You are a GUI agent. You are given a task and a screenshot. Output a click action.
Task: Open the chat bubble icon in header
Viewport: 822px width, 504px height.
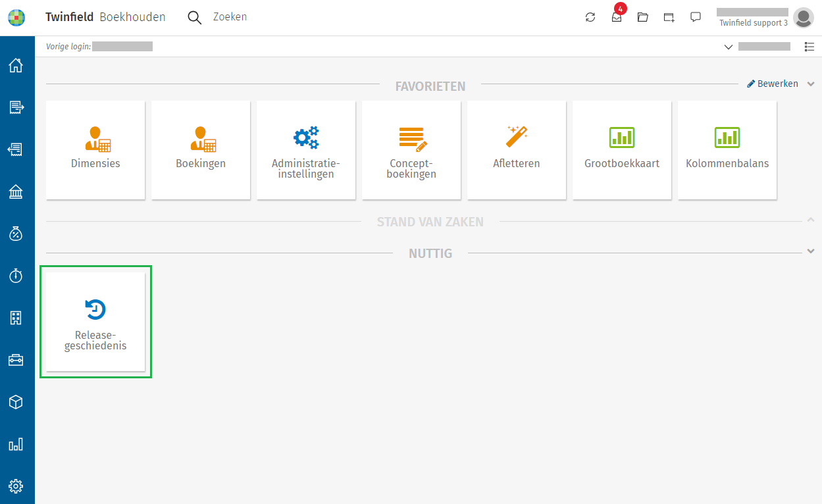click(x=696, y=17)
